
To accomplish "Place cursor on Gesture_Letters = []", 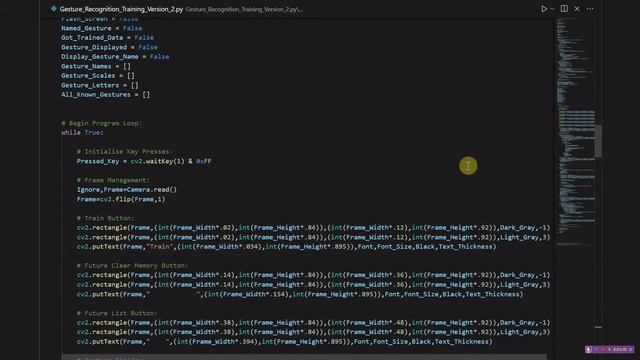I will (100, 85).
